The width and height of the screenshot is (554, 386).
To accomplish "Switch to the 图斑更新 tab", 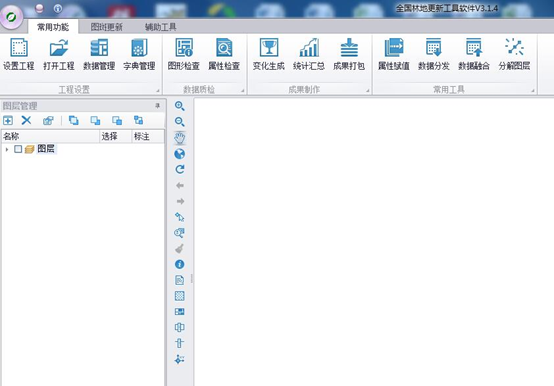I will point(106,27).
